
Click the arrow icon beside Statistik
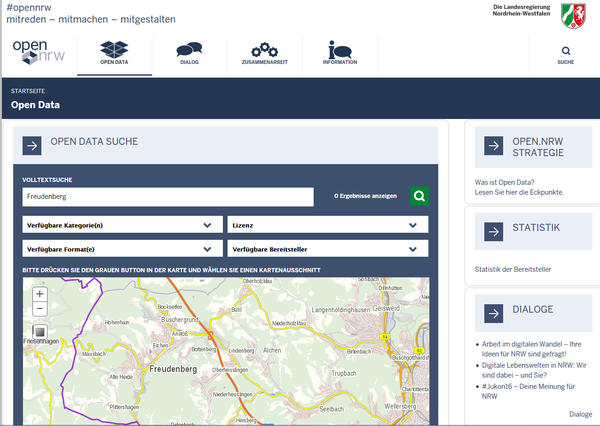[x=494, y=232]
